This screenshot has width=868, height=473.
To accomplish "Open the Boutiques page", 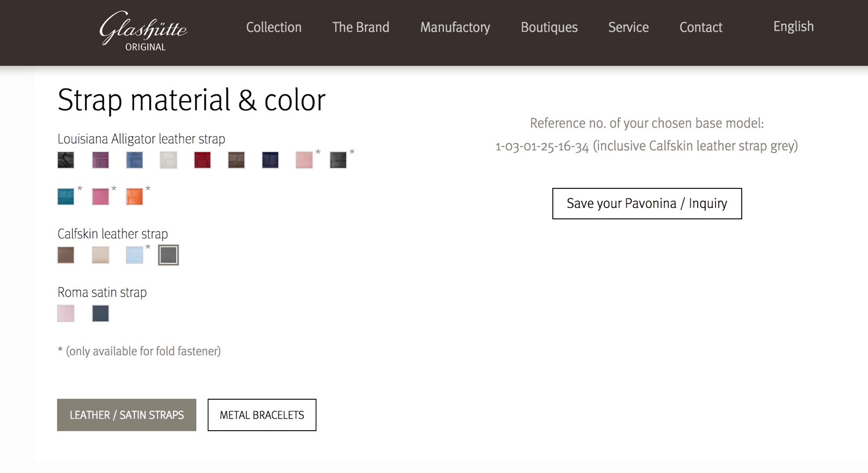I will point(549,27).
